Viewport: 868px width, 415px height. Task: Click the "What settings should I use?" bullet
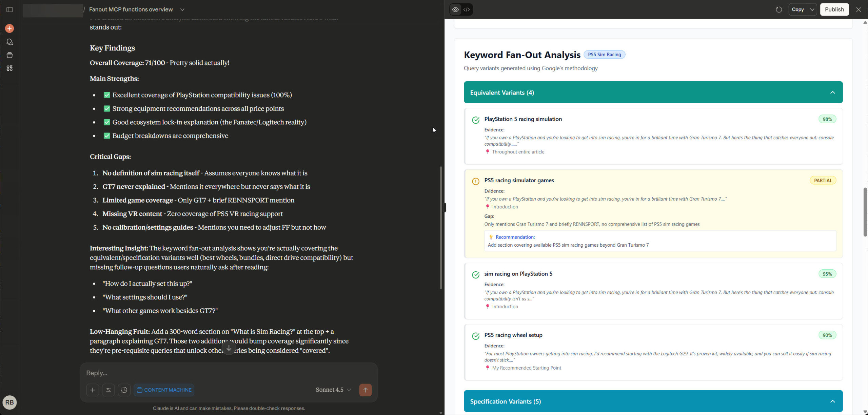[x=145, y=297]
